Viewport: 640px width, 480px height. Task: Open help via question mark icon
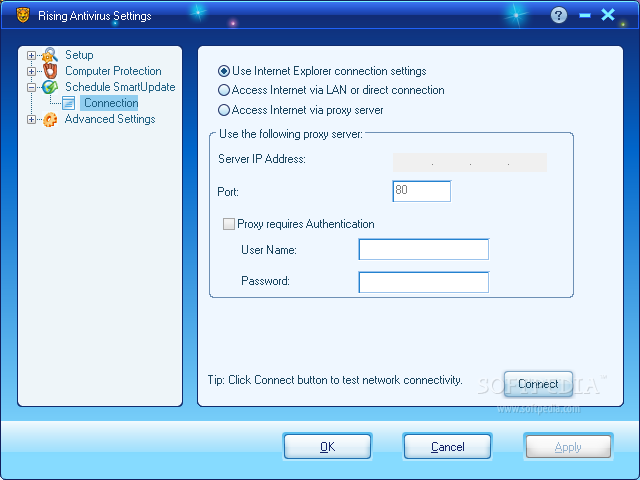pos(559,16)
